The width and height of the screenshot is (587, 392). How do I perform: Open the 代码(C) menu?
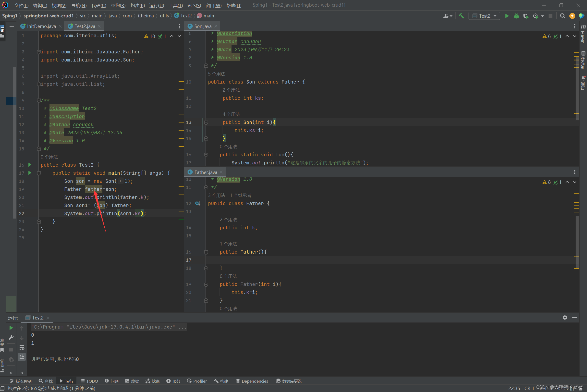tap(99, 5)
